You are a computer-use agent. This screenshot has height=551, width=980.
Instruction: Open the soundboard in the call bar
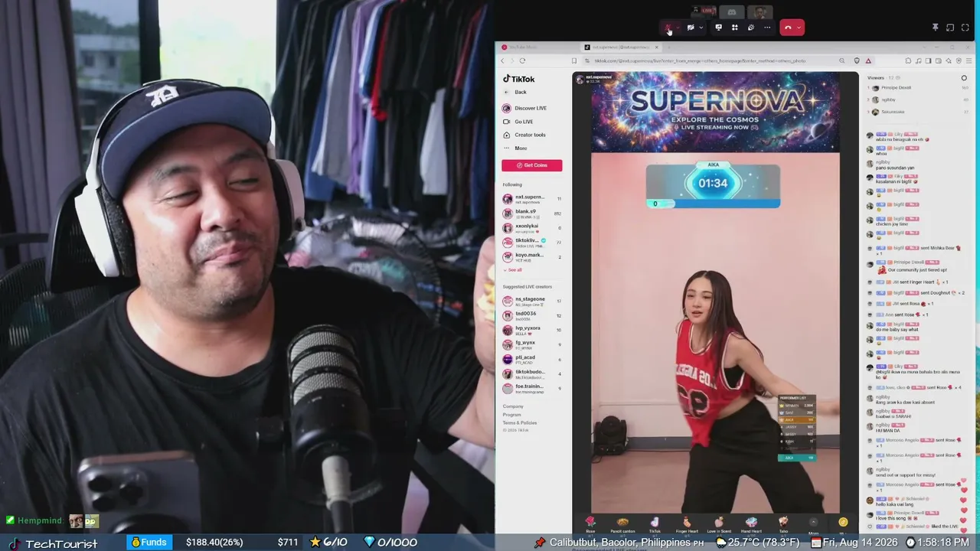click(751, 28)
